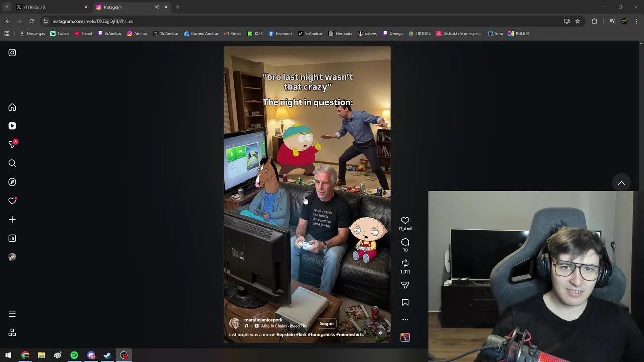
Task: Open the RULETA bookmark
Action: (519, 34)
